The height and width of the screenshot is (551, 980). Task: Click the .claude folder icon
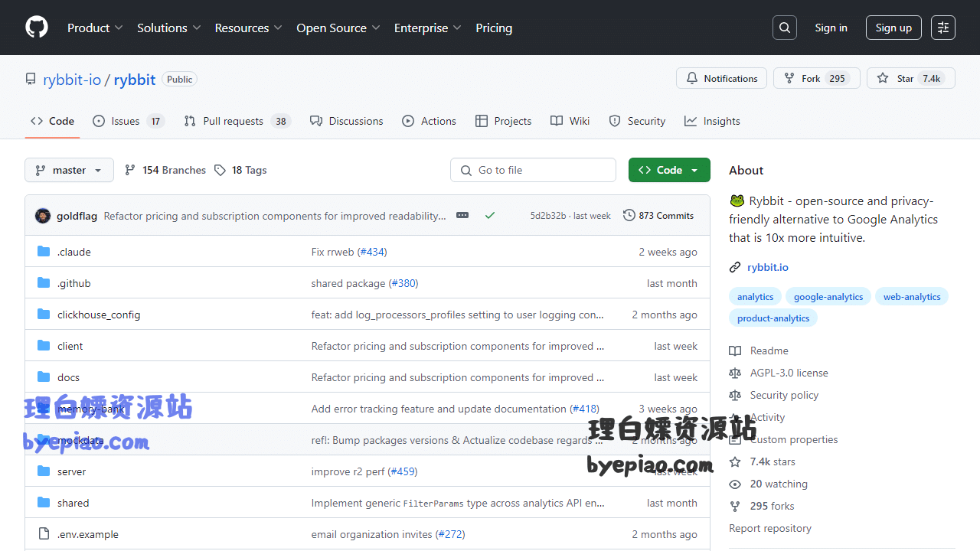(44, 252)
